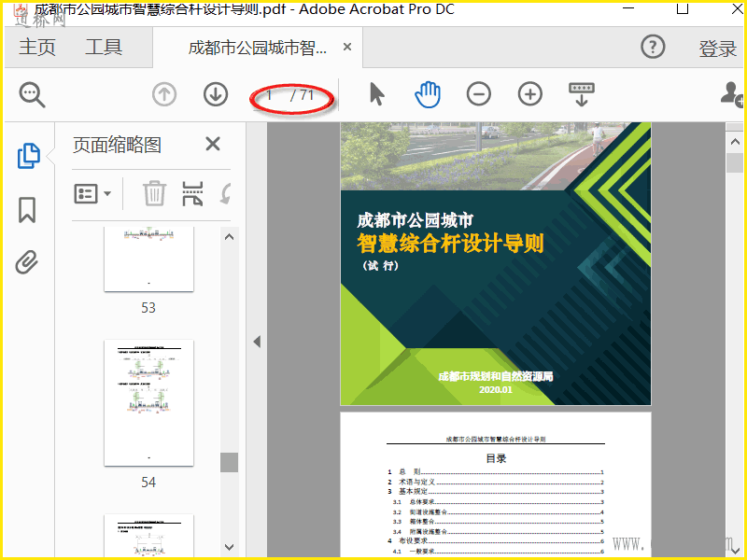
Task: Close the 成都市公园城市智... document tab
Action: point(347,47)
